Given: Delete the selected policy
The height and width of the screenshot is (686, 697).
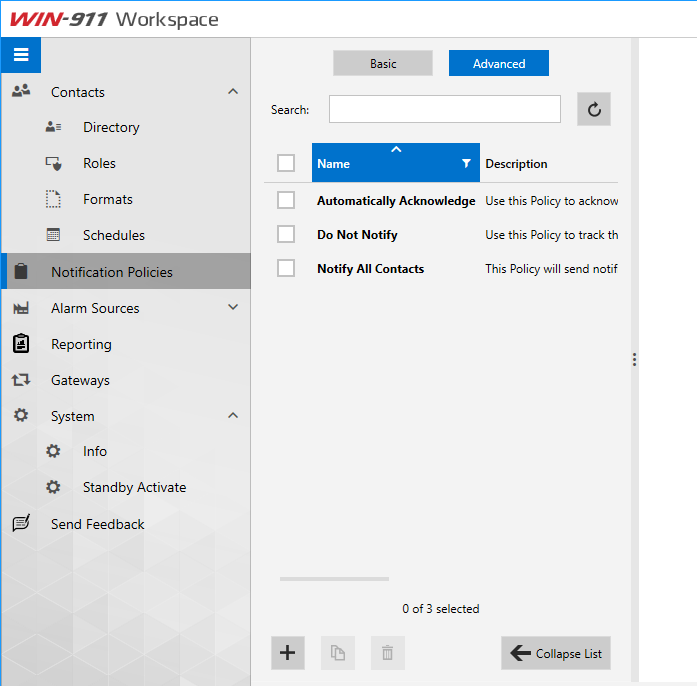Looking at the screenshot, I should coord(388,653).
